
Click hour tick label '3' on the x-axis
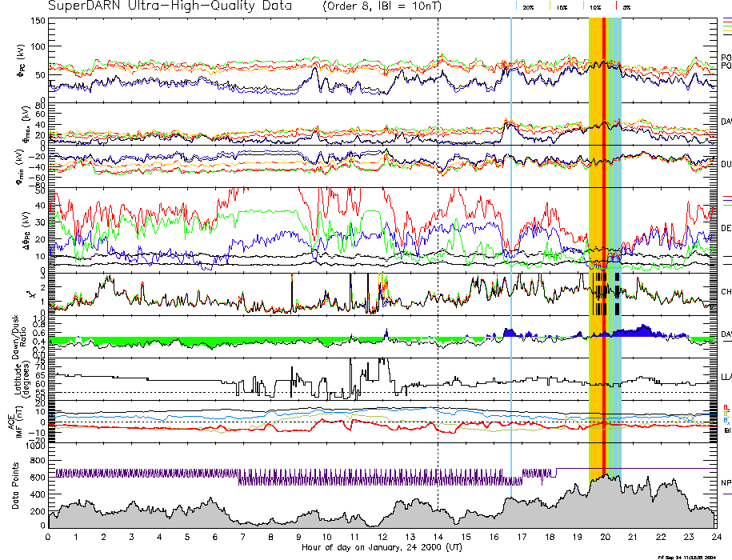[x=132, y=537]
